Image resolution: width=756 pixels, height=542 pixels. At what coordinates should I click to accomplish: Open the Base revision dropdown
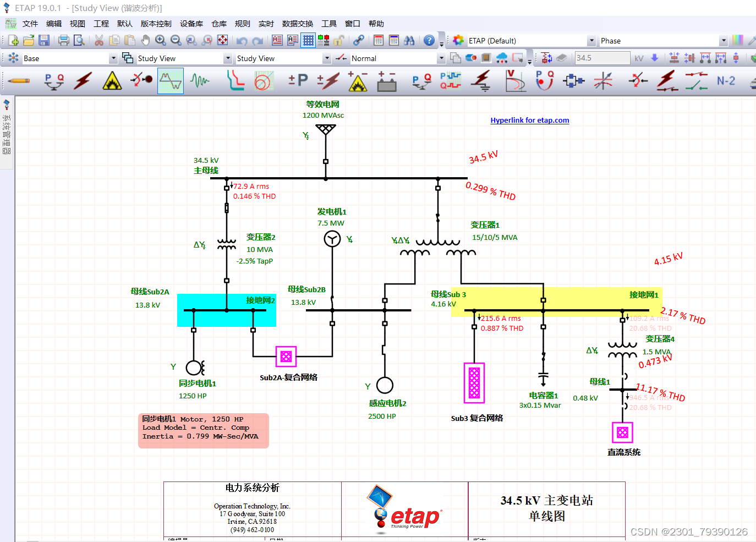[x=113, y=58]
